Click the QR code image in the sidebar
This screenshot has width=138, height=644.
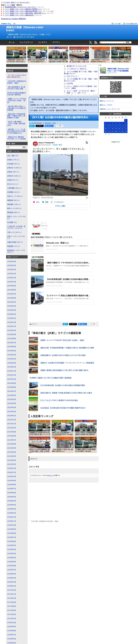(116, 87)
